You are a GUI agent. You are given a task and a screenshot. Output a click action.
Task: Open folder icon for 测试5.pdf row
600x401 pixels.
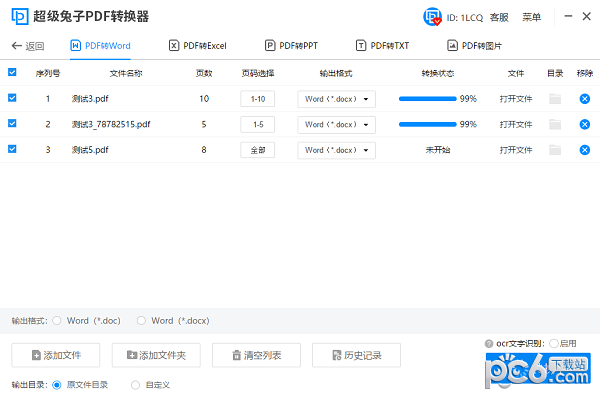point(555,150)
